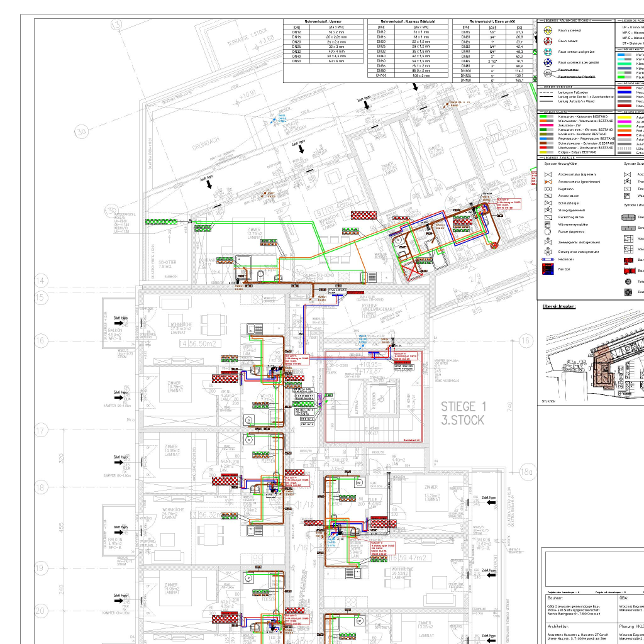Click the 'DN150' row label

click(x=466, y=80)
